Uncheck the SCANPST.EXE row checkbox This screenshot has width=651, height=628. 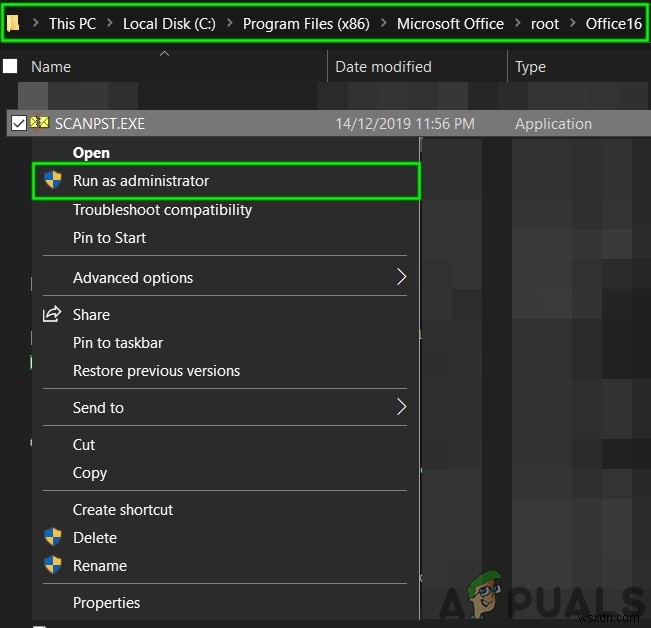(19, 123)
